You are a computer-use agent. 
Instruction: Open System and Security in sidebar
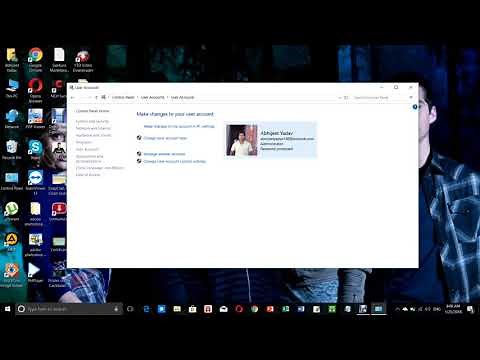coord(92,121)
